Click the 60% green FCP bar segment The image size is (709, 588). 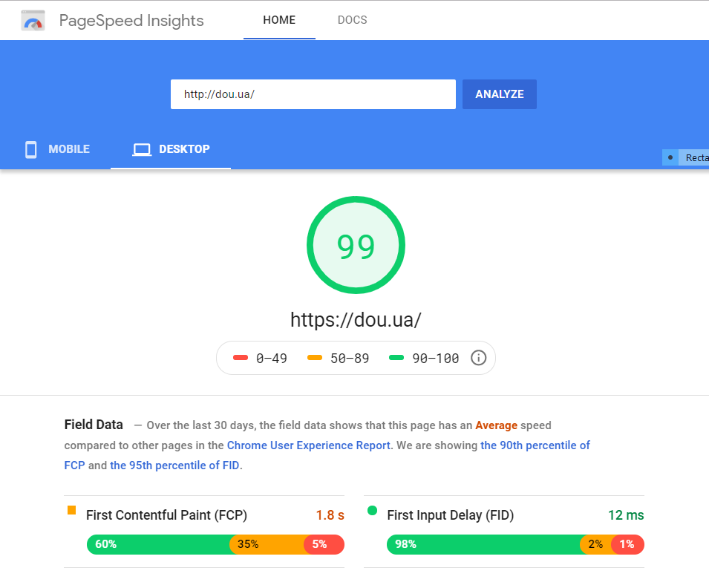click(158, 544)
